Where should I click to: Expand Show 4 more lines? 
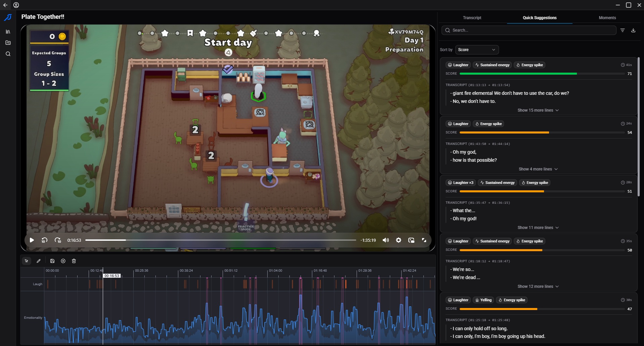coord(538,169)
